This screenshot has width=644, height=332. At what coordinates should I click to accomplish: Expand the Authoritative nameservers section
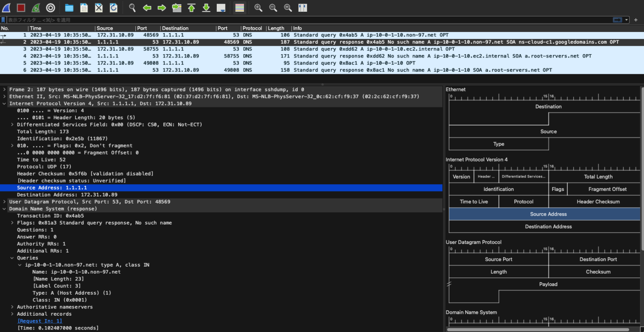click(11, 307)
